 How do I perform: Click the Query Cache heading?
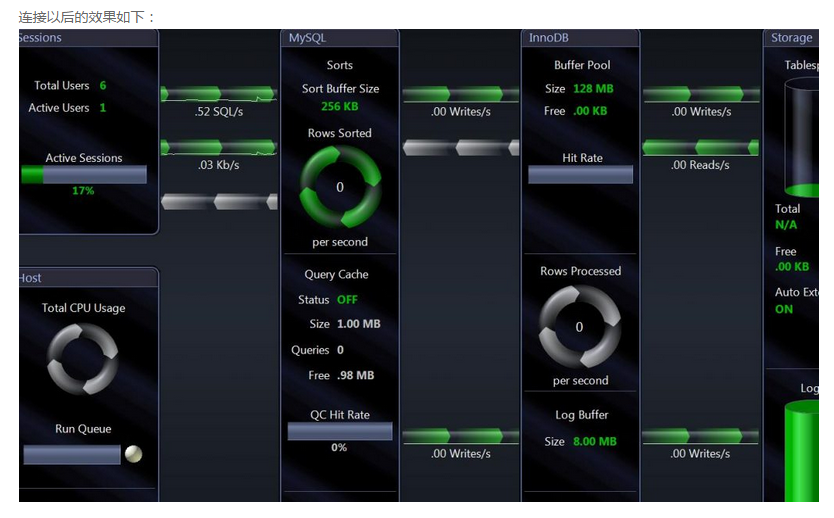[x=336, y=274]
